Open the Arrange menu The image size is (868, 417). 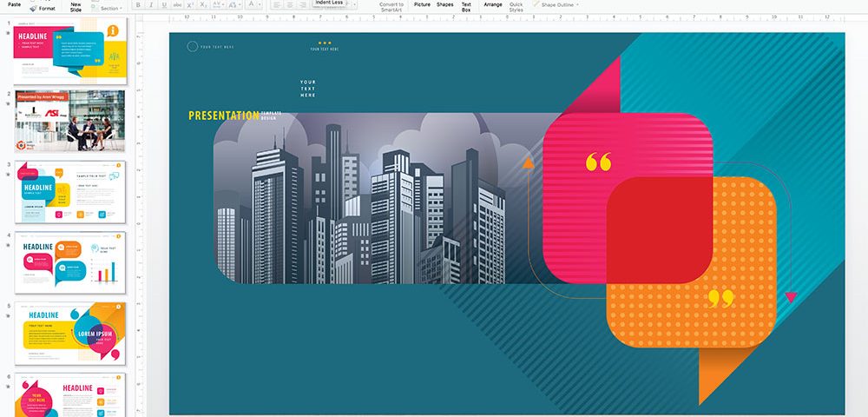(x=492, y=4)
